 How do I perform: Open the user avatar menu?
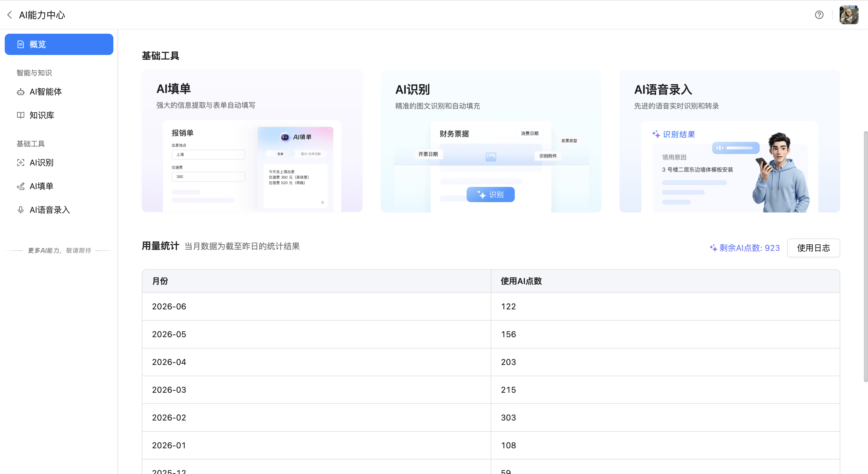tap(849, 15)
